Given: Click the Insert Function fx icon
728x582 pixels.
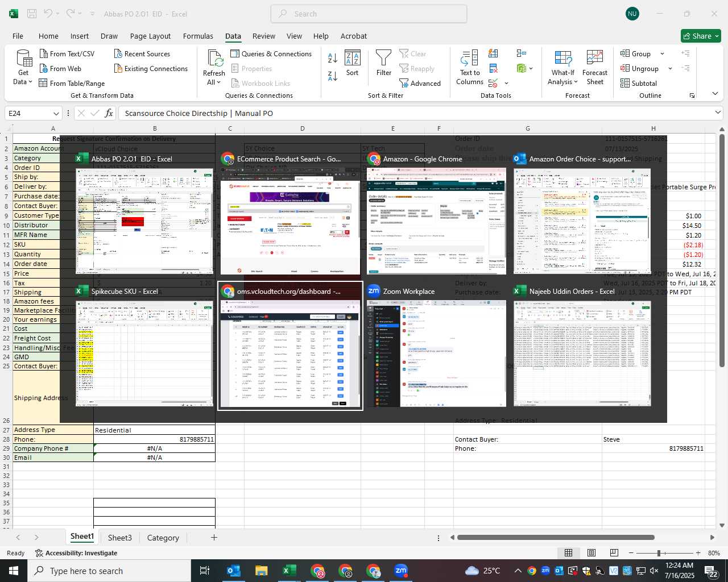Looking at the screenshot, I should [x=109, y=113].
